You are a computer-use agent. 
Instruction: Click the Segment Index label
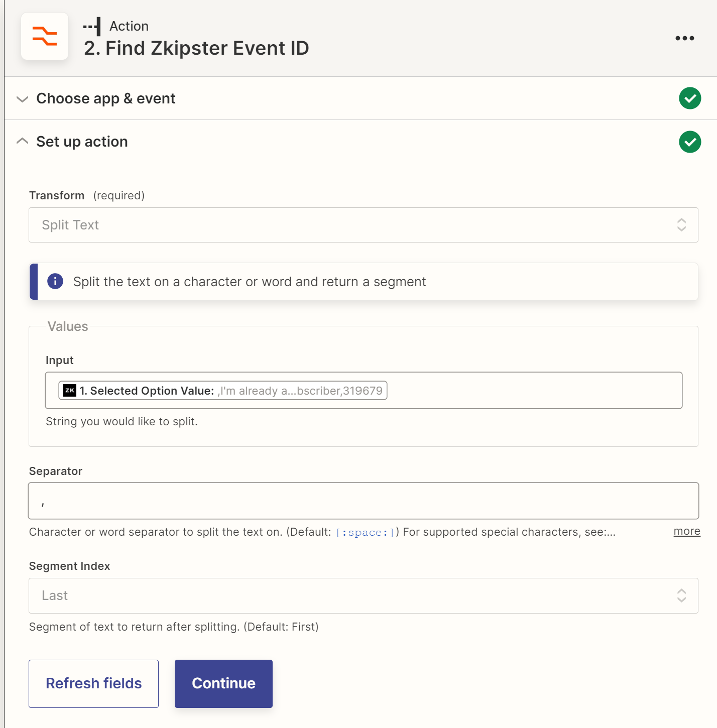(x=69, y=566)
